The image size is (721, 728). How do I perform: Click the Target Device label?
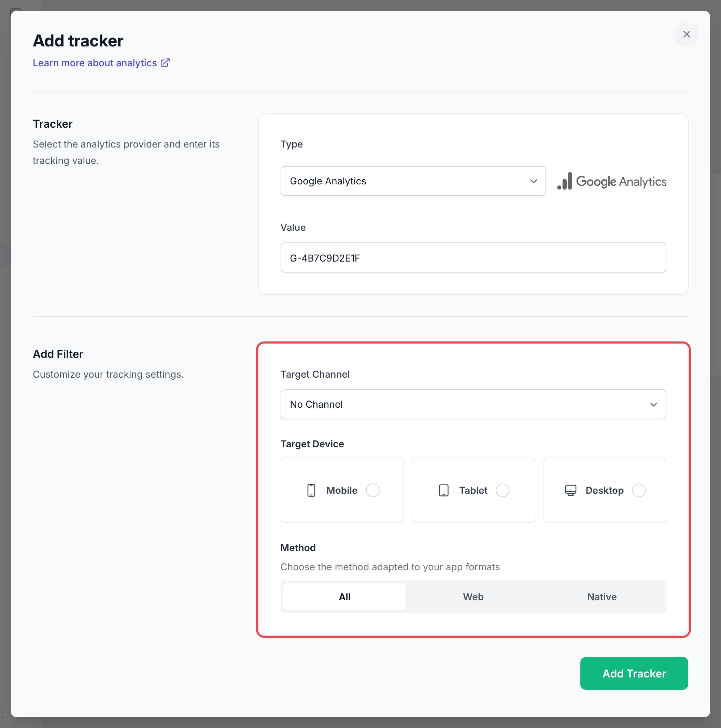312,444
